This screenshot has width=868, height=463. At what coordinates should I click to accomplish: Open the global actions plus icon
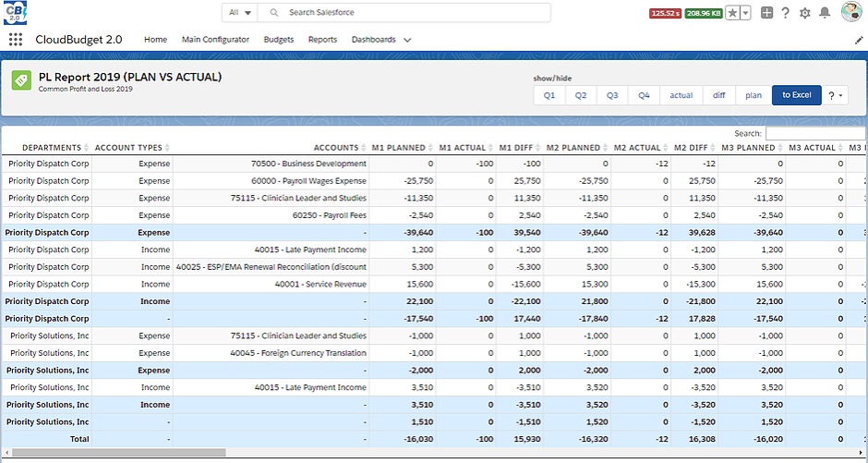pos(766,13)
